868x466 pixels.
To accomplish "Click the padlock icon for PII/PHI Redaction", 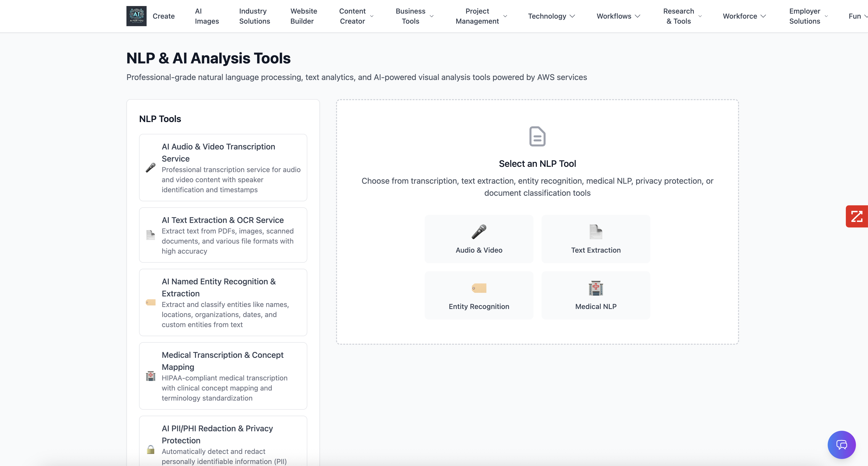I will (151, 449).
